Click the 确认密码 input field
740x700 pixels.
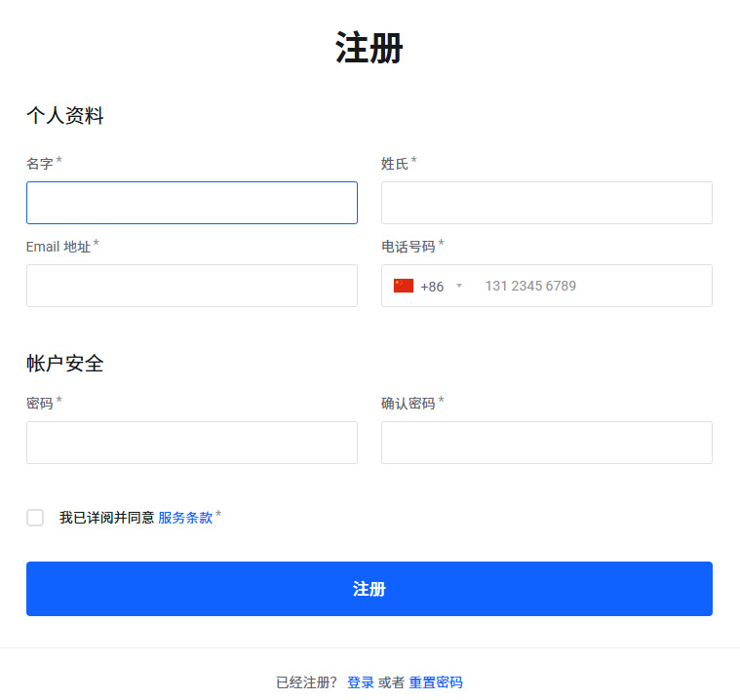coord(546,443)
